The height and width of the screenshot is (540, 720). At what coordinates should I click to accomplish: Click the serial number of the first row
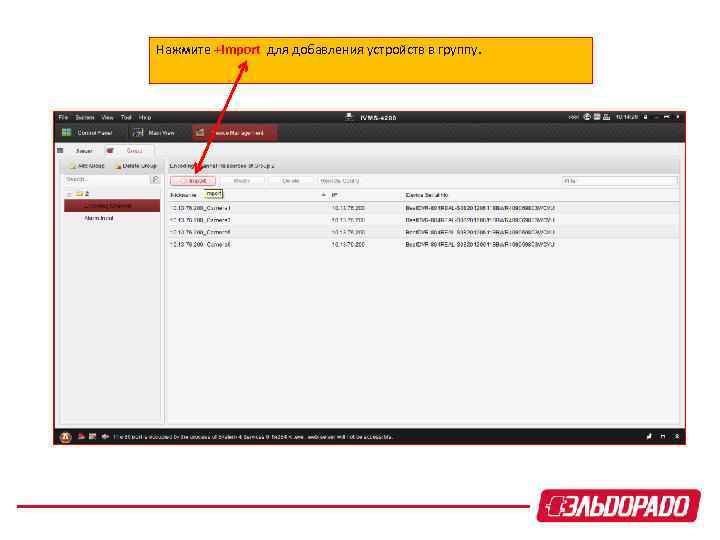point(480,208)
